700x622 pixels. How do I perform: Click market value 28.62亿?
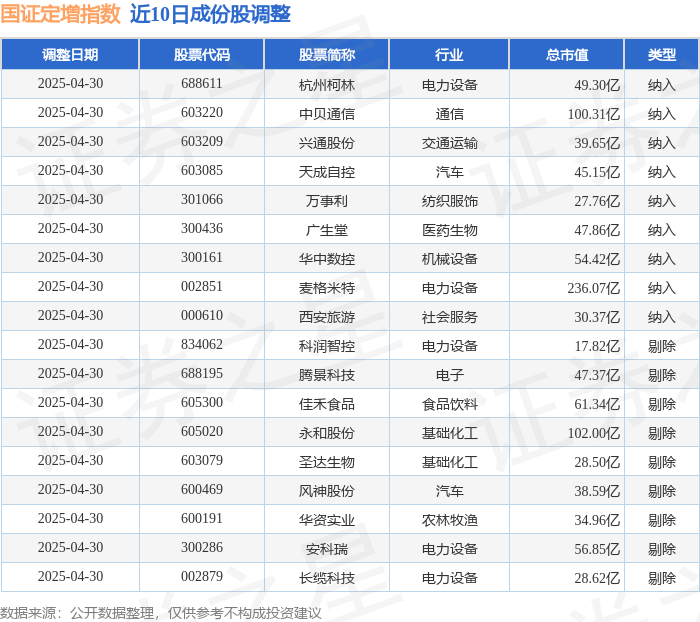coord(597,578)
